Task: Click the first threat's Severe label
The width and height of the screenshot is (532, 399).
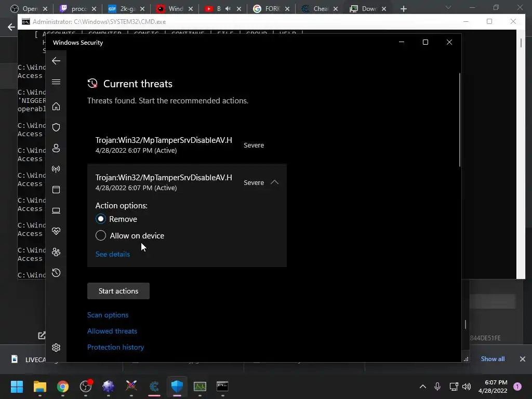Action: pos(254,145)
